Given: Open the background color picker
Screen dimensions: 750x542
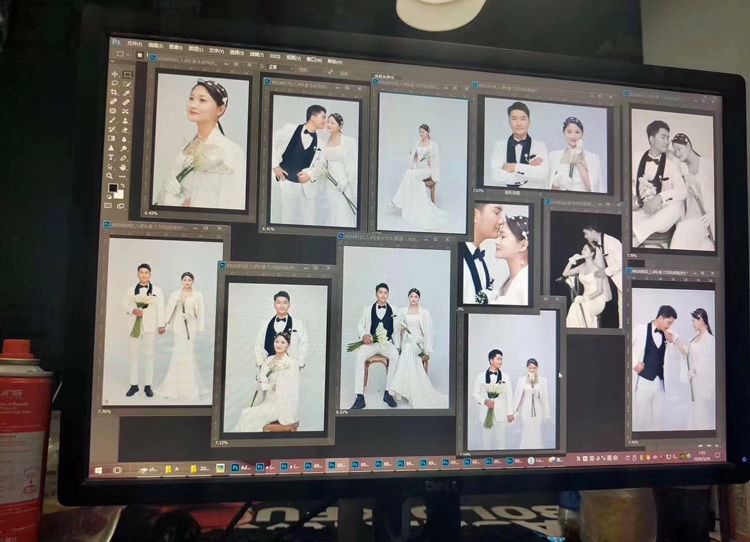Looking at the screenshot, I should coord(119,195).
